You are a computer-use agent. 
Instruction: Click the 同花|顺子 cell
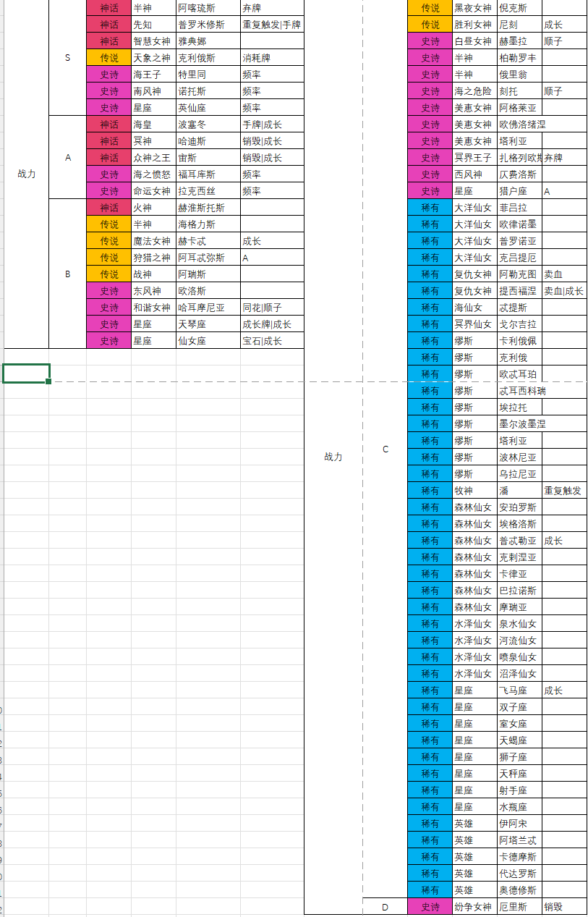[272, 308]
